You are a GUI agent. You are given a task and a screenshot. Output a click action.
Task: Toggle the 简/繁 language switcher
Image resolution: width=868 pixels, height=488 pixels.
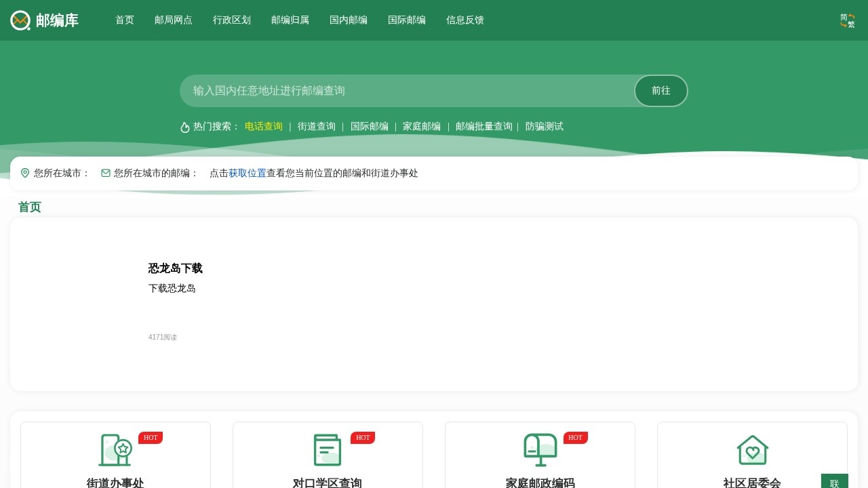click(848, 20)
